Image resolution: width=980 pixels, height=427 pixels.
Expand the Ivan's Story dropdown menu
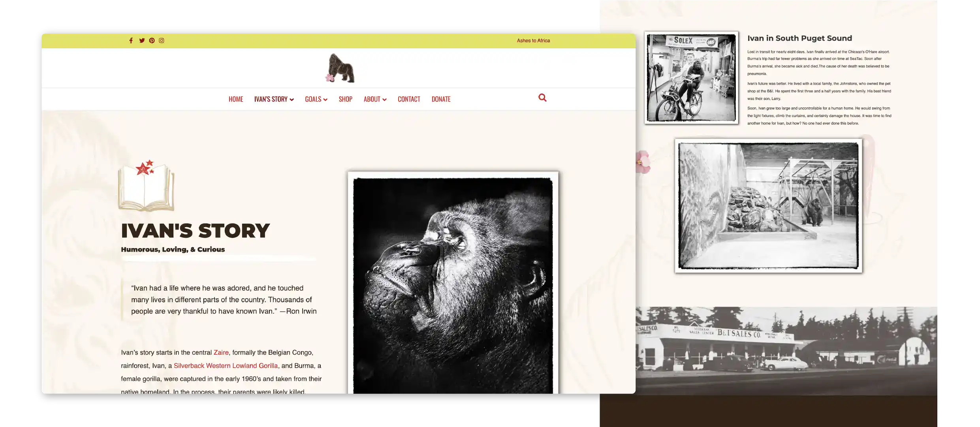274,99
